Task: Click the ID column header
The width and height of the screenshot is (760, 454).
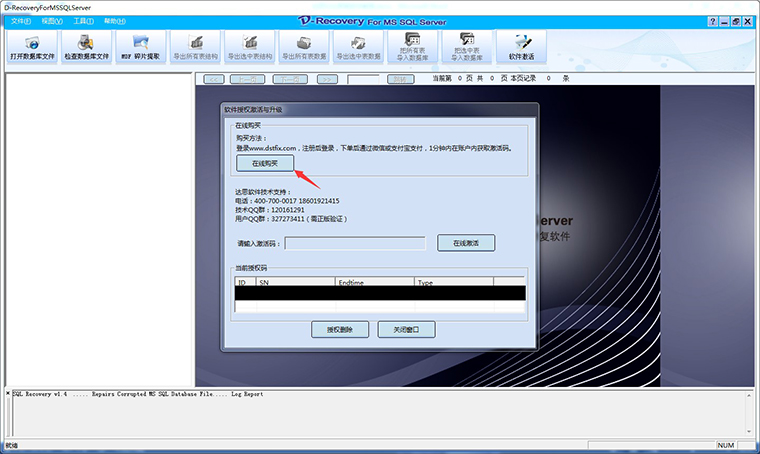Action: coord(245,282)
